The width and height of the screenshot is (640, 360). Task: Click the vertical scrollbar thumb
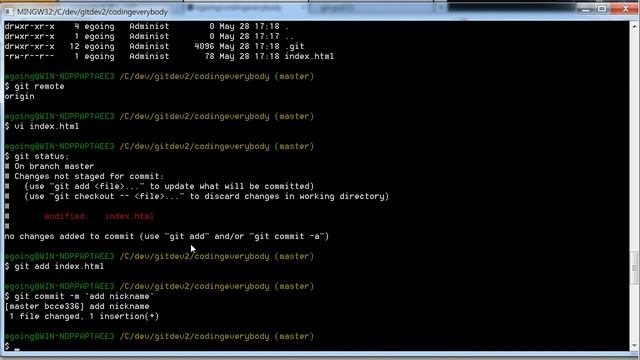[x=634, y=268]
